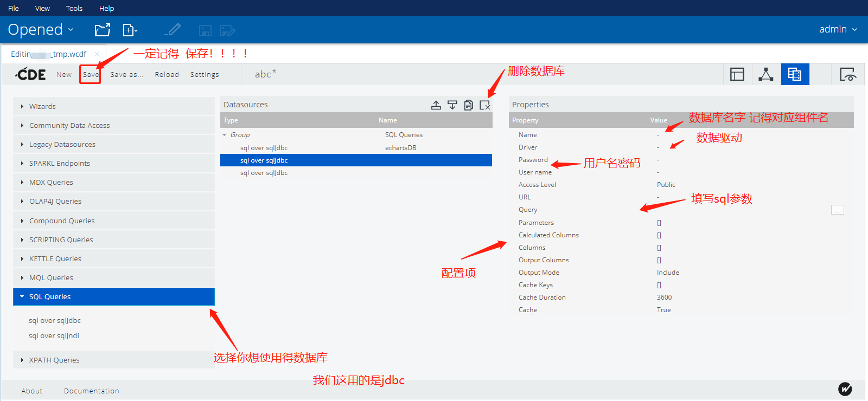Open the View menu
The width and height of the screenshot is (868, 401).
tap(42, 8)
